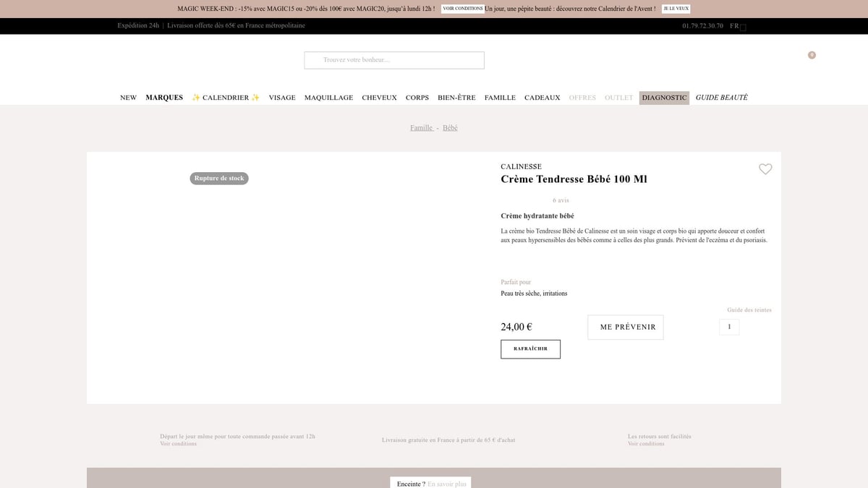Open the CALENDRIER menu item
This screenshot has width=868, height=488.
point(226,98)
